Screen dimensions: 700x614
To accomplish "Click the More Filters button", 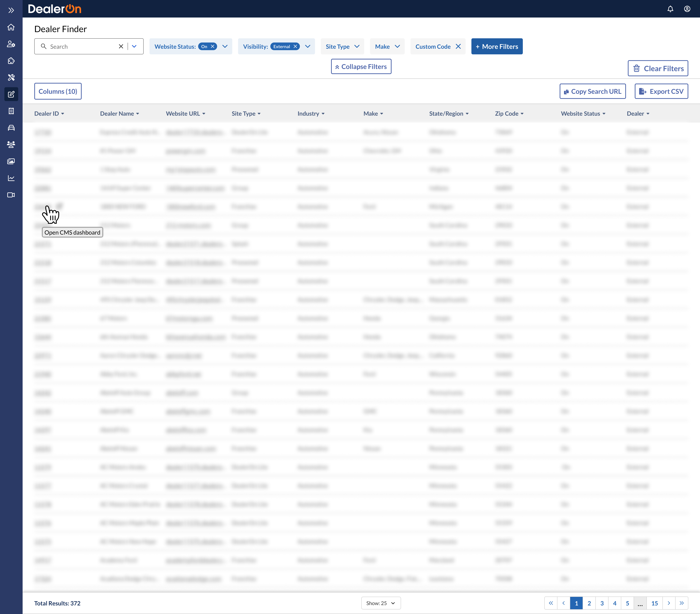I will pos(497,46).
